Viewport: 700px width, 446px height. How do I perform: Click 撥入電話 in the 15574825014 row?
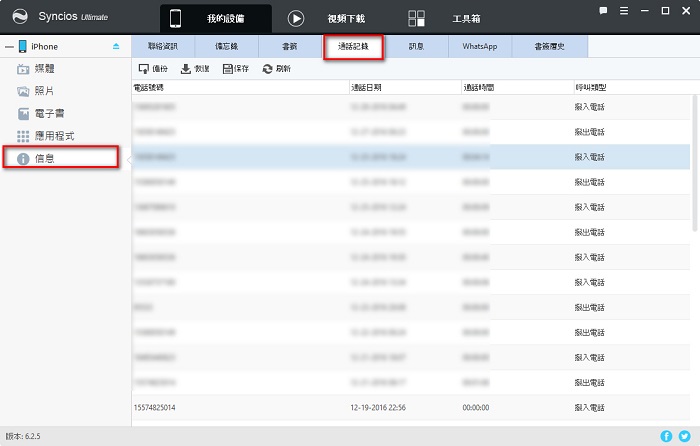point(589,408)
